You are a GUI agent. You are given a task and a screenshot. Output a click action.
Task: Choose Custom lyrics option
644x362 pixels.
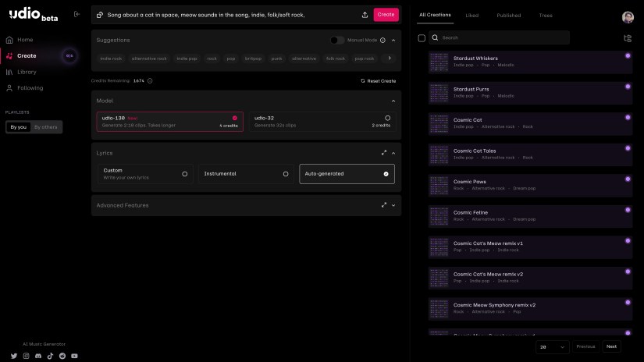click(x=145, y=174)
